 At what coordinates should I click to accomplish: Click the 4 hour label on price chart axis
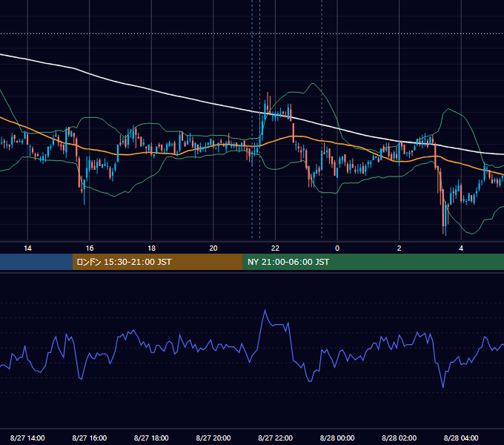(461, 248)
